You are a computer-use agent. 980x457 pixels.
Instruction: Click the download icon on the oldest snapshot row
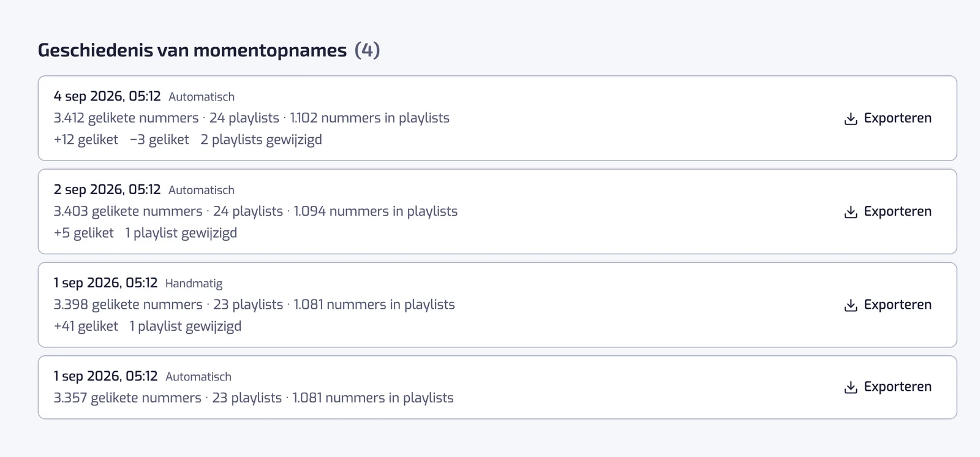coord(850,387)
